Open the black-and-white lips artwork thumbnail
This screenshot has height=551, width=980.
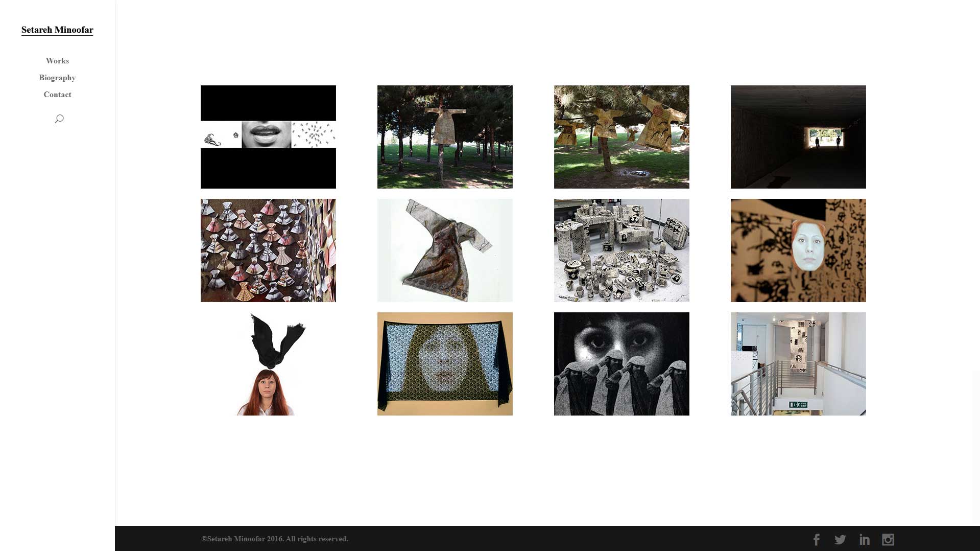(x=268, y=136)
